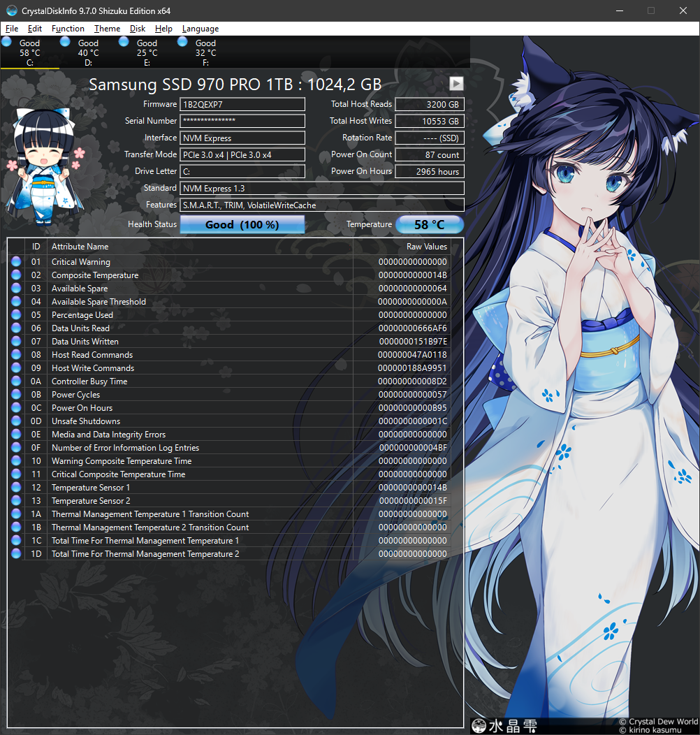Screen dimensions: 700x735
Task: Open the File menu
Action: [12, 29]
